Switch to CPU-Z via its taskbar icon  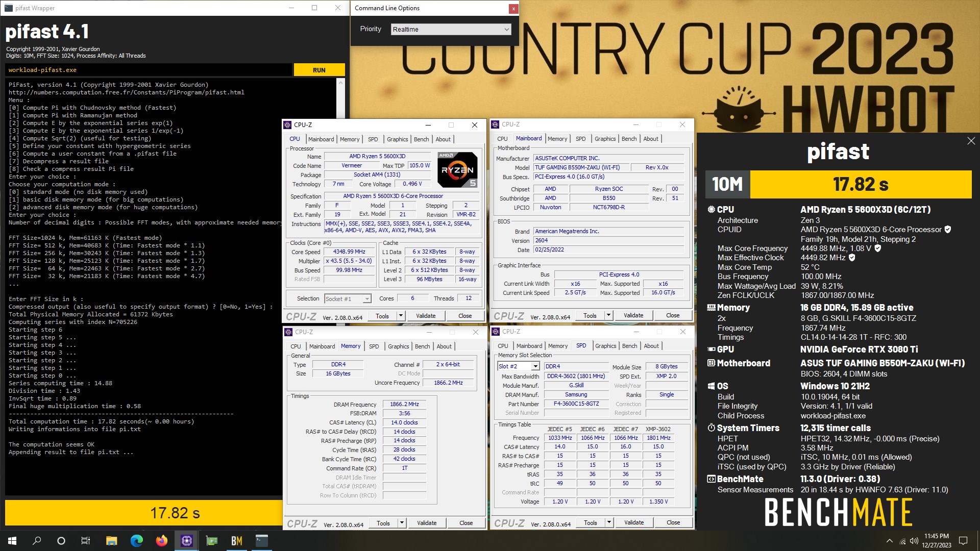click(x=186, y=541)
